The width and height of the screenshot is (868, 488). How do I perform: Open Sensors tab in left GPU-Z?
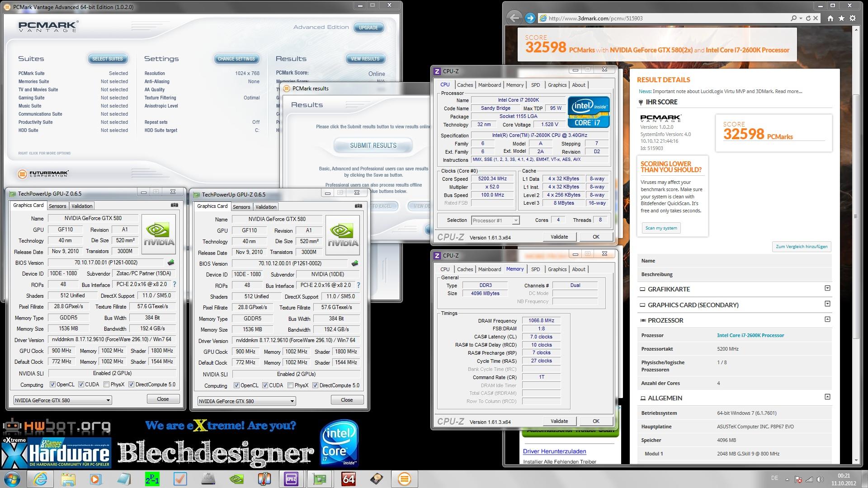pos(57,206)
